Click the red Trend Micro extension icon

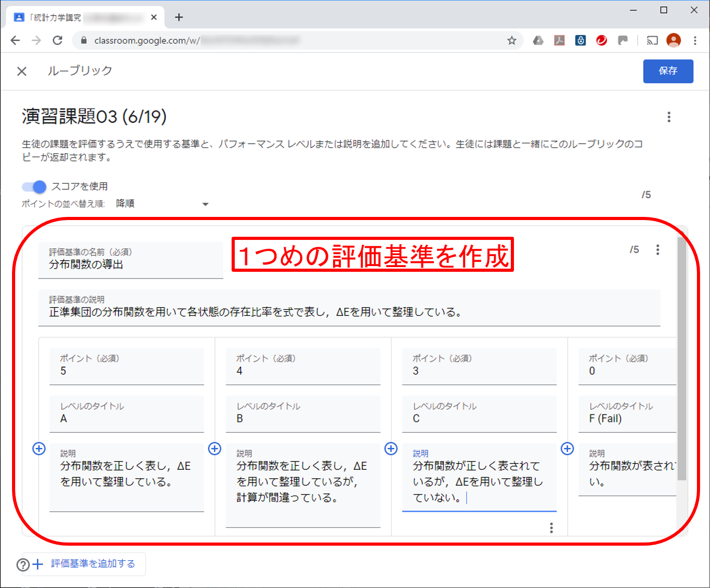pos(602,40)
